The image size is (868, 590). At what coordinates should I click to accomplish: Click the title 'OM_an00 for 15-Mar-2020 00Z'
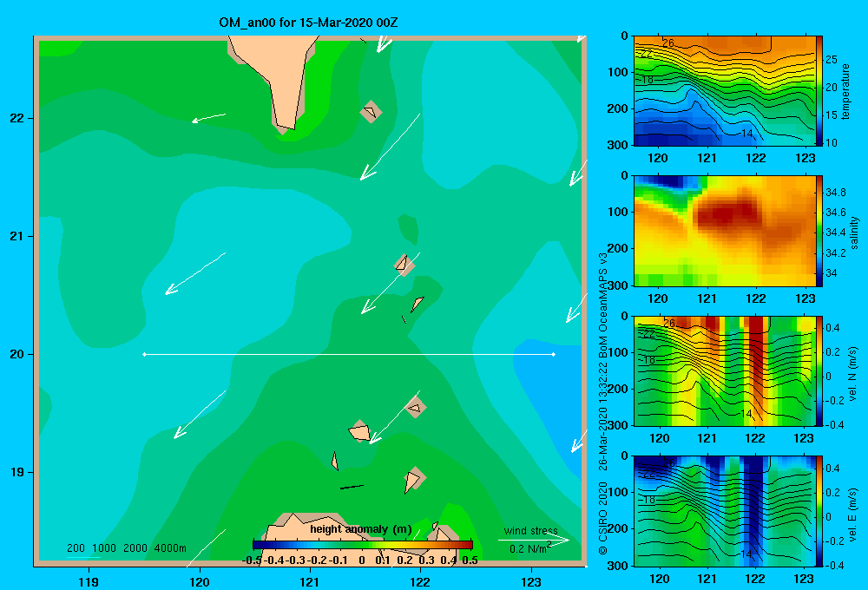(x=308, y=23)
